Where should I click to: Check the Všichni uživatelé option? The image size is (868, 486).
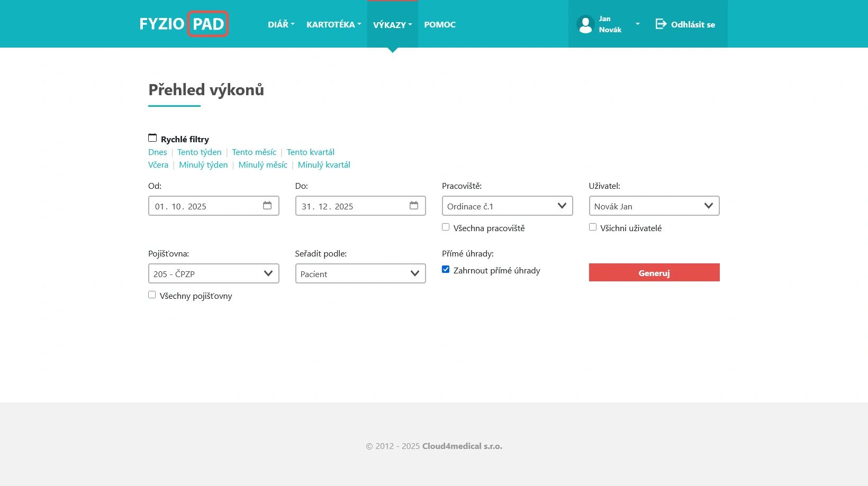click(x=593, y=226)
